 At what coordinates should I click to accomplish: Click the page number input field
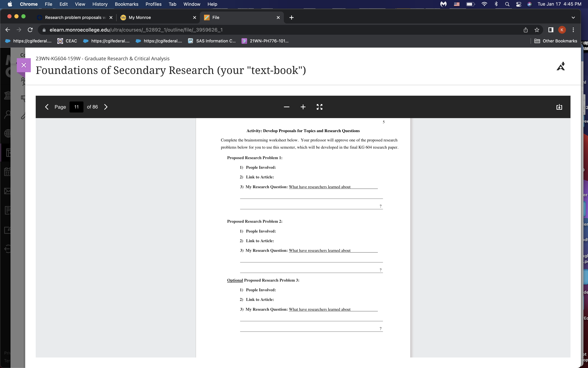pos(76,107)
